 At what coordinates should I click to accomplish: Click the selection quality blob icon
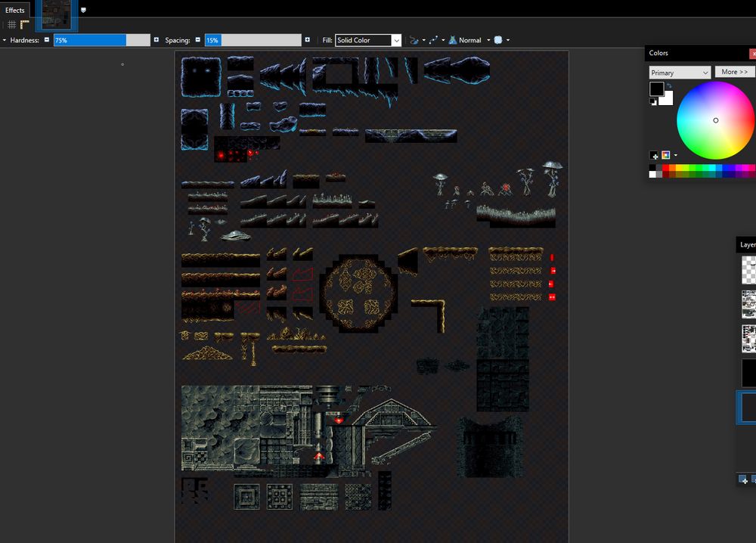498,40
